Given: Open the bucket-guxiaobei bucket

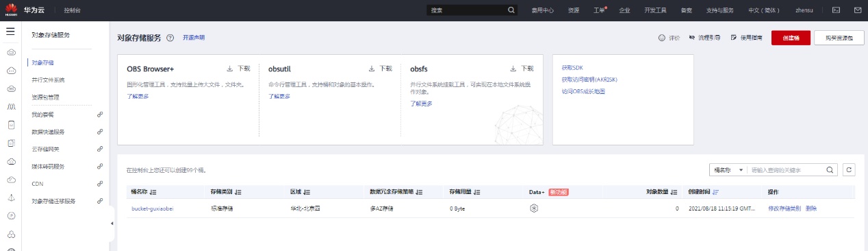Looking at the screenshot, I should tap(153, 208).
